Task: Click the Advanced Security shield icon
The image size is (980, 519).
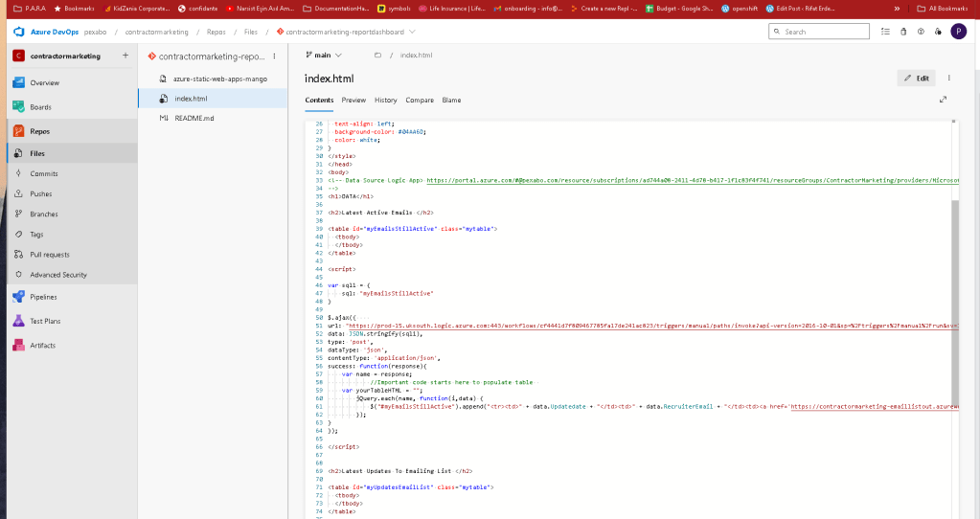Action: 19,274
